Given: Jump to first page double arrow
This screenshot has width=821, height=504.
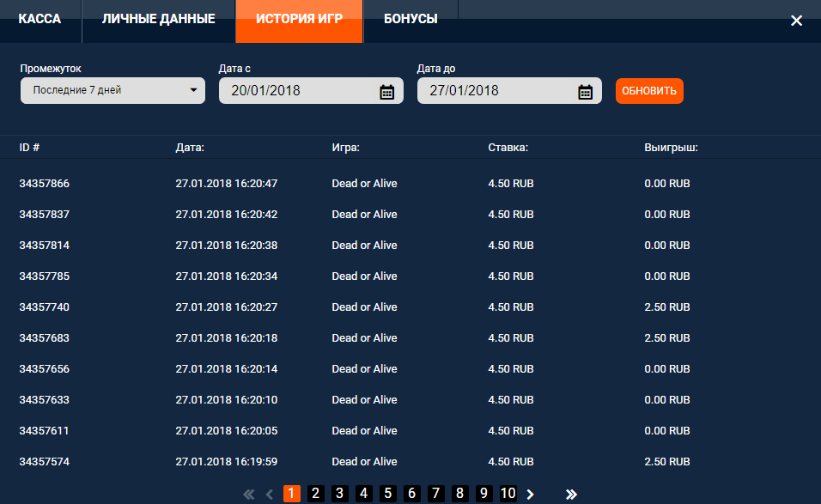Looking at the screenshot, I should coord(249,494).
